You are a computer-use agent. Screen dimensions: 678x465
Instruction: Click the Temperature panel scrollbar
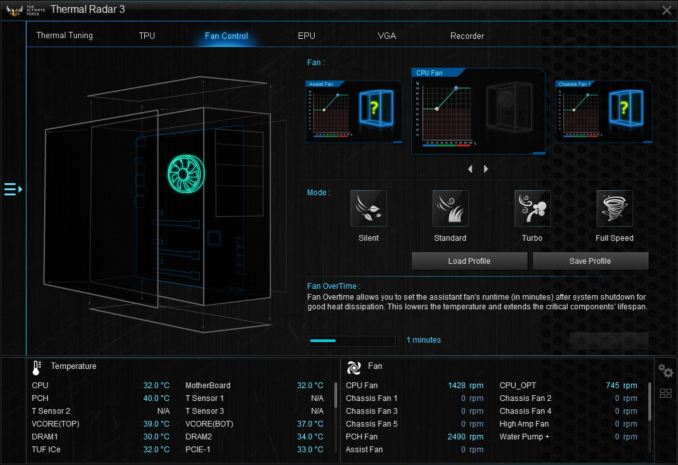point(336,394)
